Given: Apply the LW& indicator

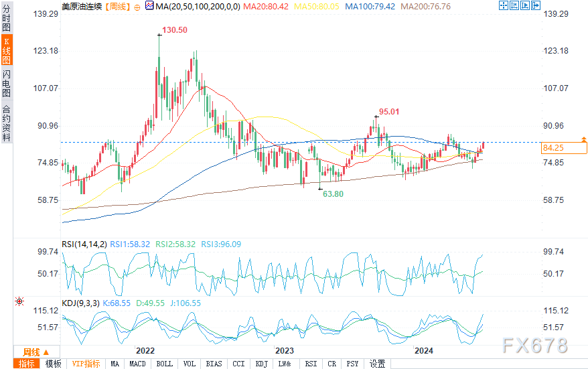Looking at the screenshot, I should pyautogui.click(x=285, y=364).
